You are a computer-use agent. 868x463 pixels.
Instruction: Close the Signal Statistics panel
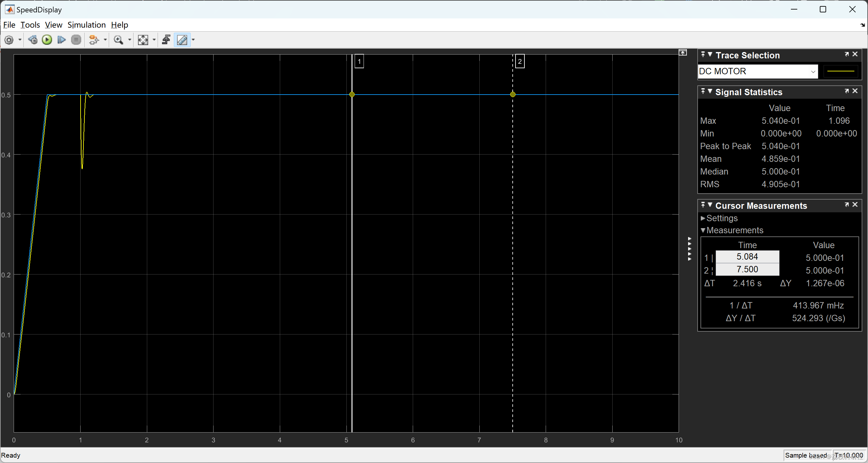[x=856, y=91]
